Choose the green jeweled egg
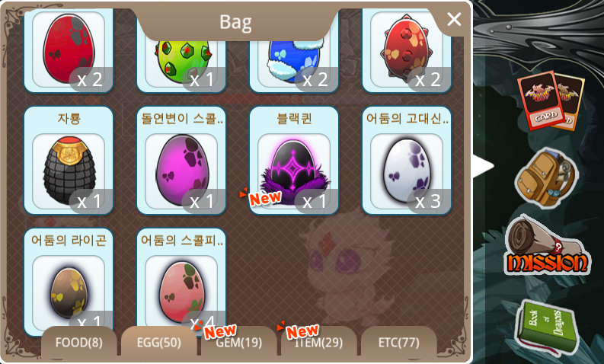Image resolution: width=604 pixels, height=364 pixels. tap(181, 63)
